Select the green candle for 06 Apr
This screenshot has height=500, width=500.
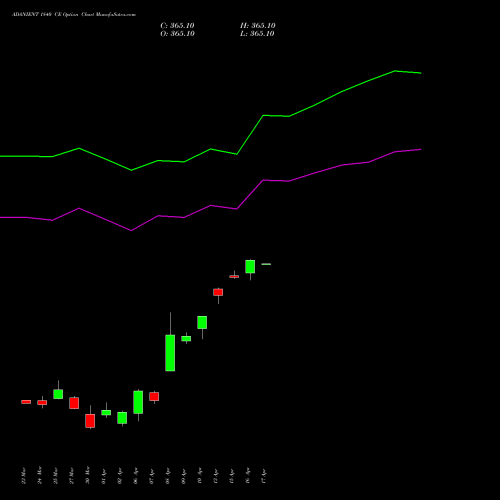[138, 402]
